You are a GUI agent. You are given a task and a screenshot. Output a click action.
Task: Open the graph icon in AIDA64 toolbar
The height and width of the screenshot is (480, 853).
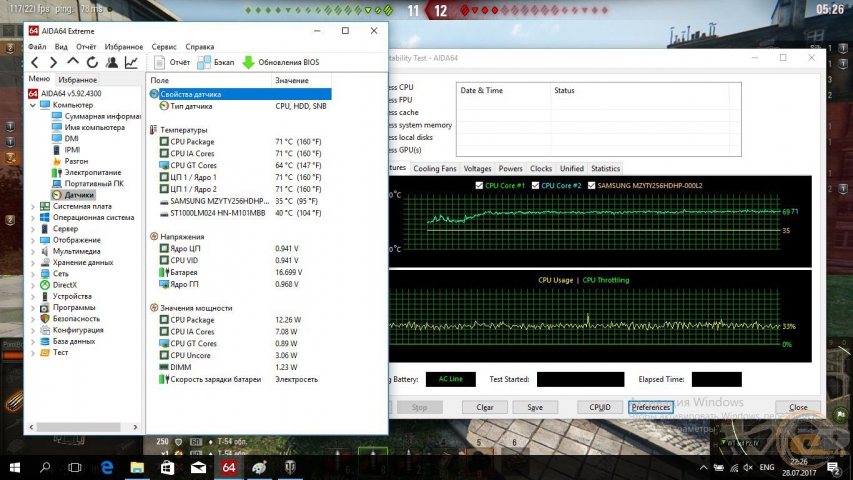[x=131, y=63]
